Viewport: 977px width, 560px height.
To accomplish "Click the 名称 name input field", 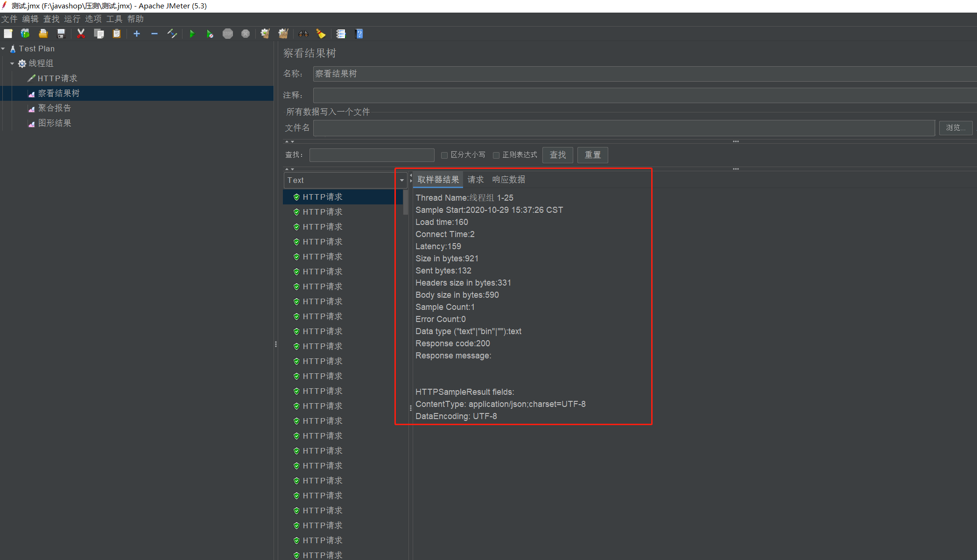I will tap(645, 74).
